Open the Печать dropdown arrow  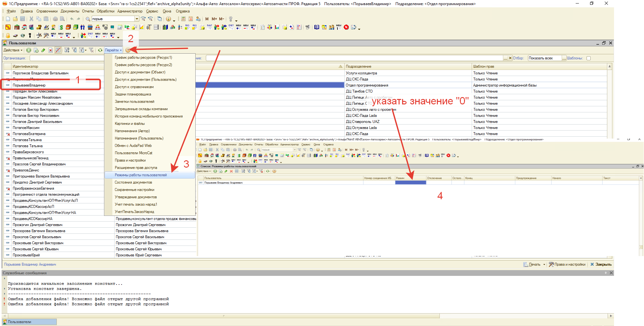(544, 264)
